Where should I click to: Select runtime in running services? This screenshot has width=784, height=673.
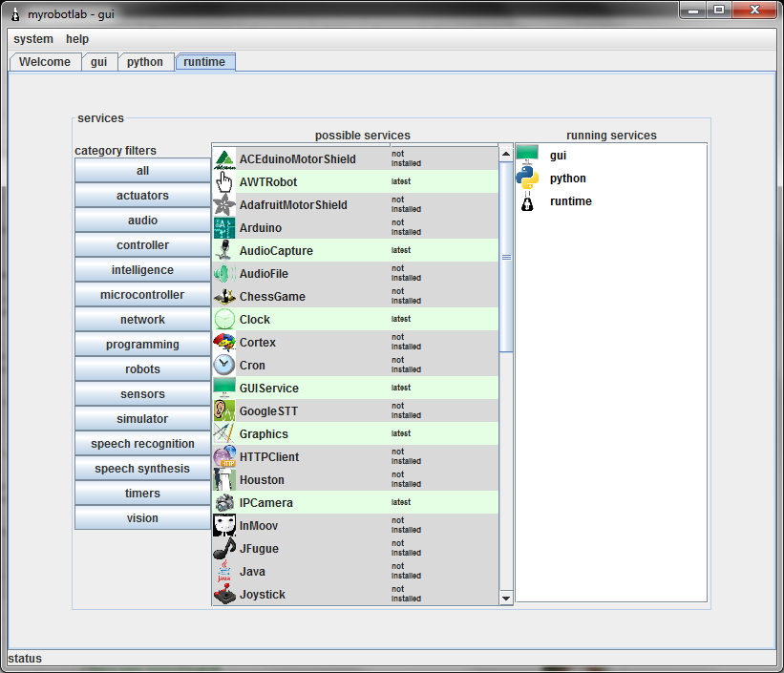point(571,201)
